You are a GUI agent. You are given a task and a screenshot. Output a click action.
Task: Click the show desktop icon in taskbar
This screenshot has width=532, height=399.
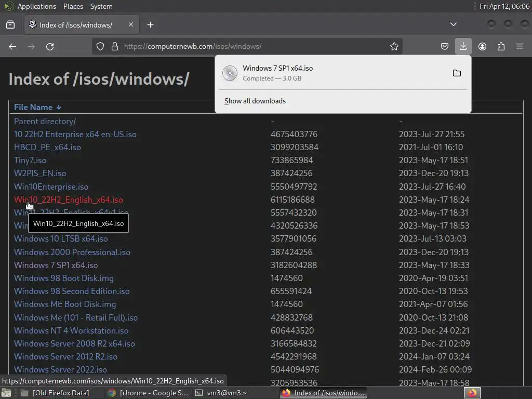coord(6,393)
